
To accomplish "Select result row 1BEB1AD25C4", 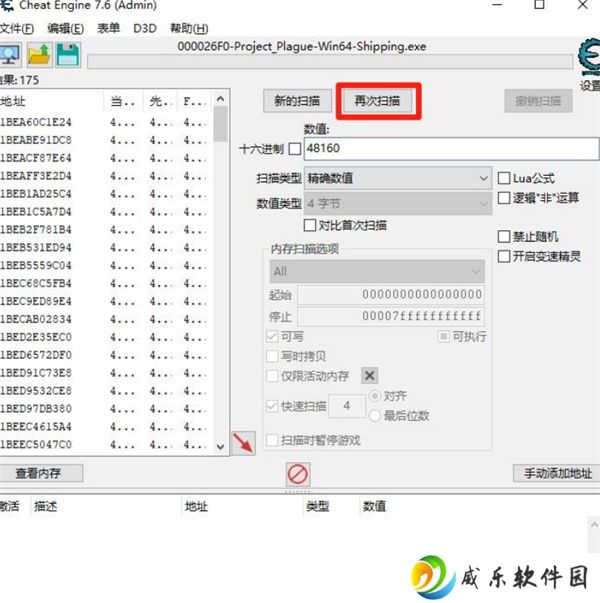I will pyautogui.click(x=106, y=194).
